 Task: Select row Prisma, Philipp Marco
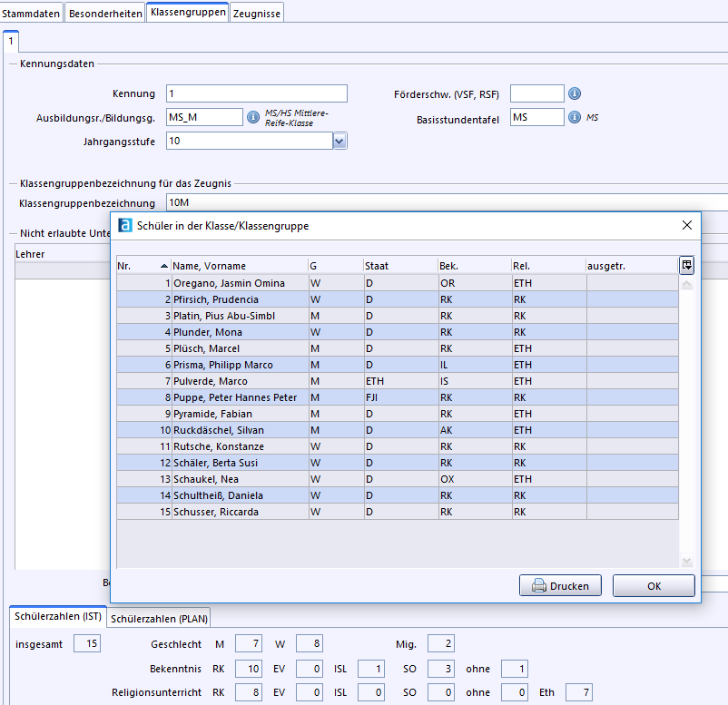pyautogui.click(x=398, y=365)
